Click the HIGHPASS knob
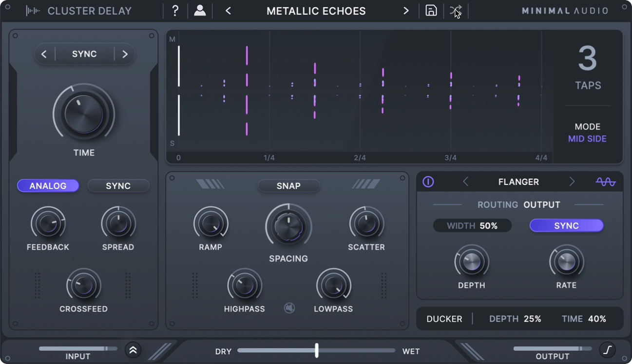Screen dimensions: 632x364 click(x=245, y=285)
